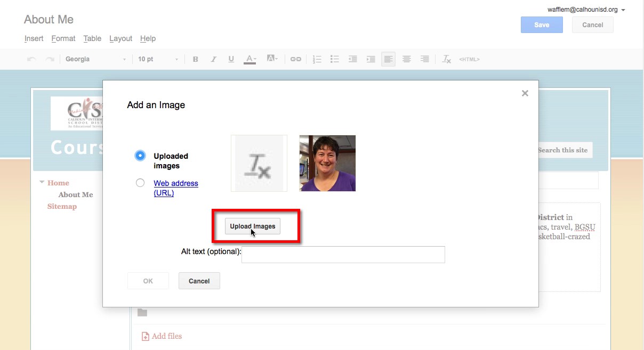The image size is (644, 350).
Task: Toggle bold formatting in the toolbar
Action: 195,59
